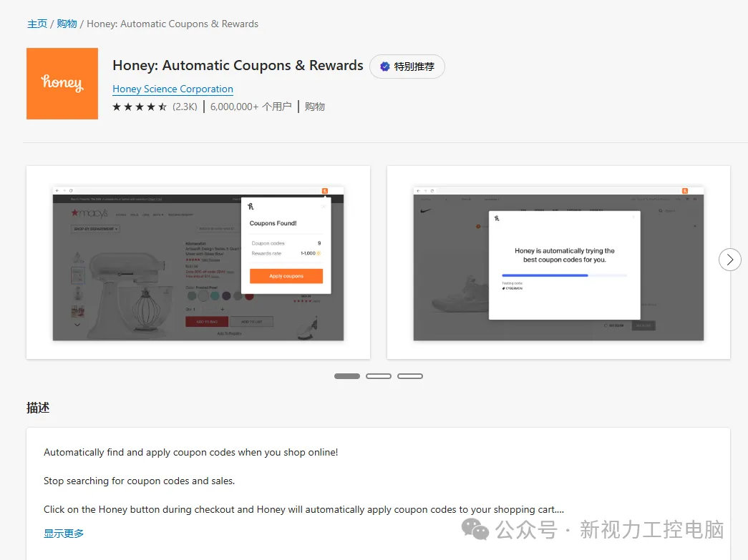Click the Honey: Automatic Coupons & Rewards title

(x=238, y=65)
